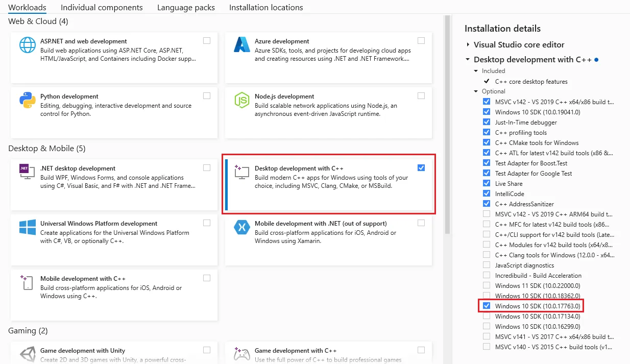Disable the Just-In-Time debugger component
The image size is (630, 364).
[x=487, y=122]
